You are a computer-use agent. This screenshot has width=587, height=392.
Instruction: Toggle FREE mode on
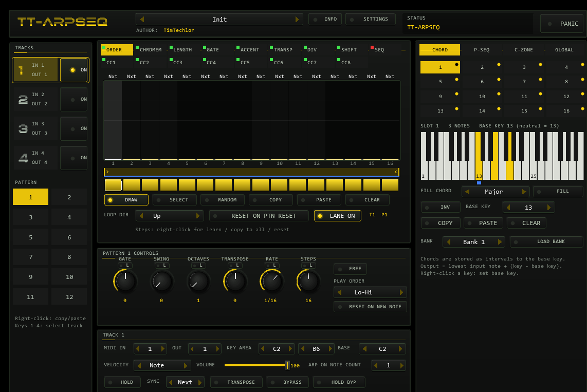pos(350,269)
